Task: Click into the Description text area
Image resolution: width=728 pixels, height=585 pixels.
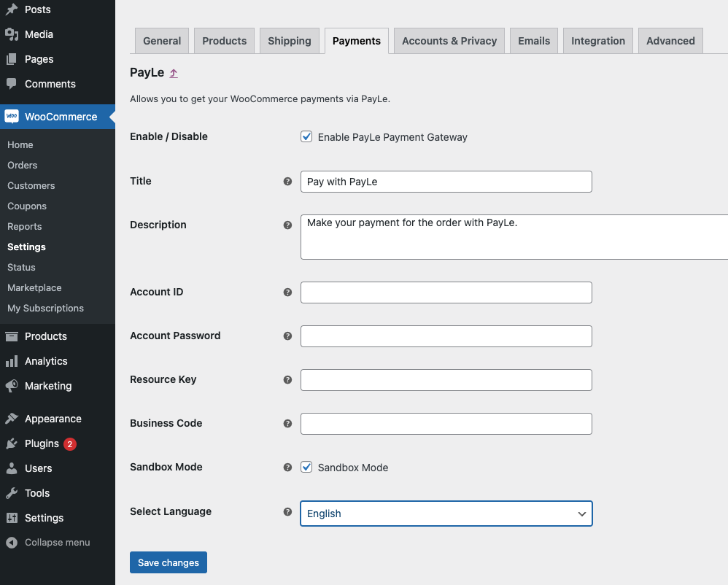Action: click(514, 237)
